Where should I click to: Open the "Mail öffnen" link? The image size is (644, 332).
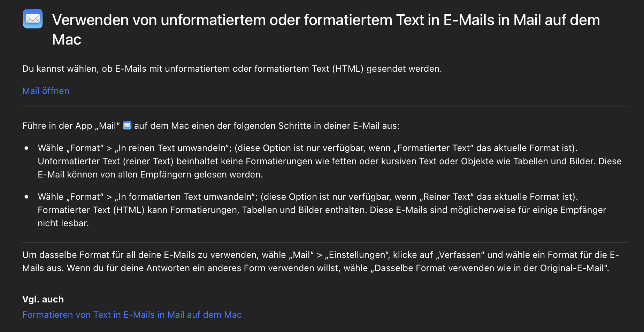pyautogui.click(x=46, y=91)
